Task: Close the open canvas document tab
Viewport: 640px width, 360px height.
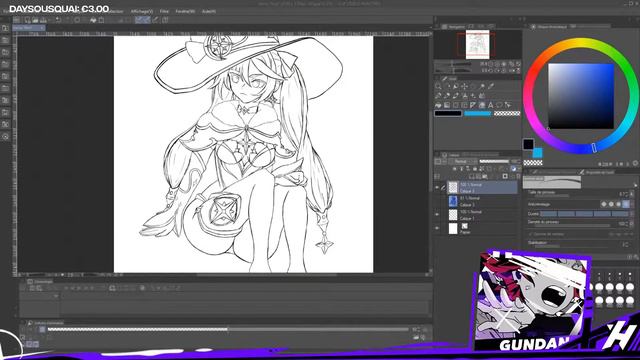Action: [x=42, y=28]
